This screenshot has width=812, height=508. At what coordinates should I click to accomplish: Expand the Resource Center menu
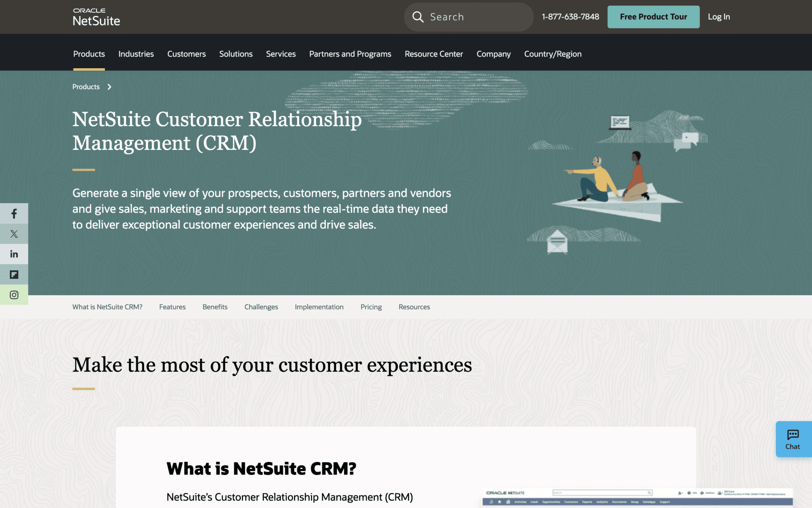[433, 54]
